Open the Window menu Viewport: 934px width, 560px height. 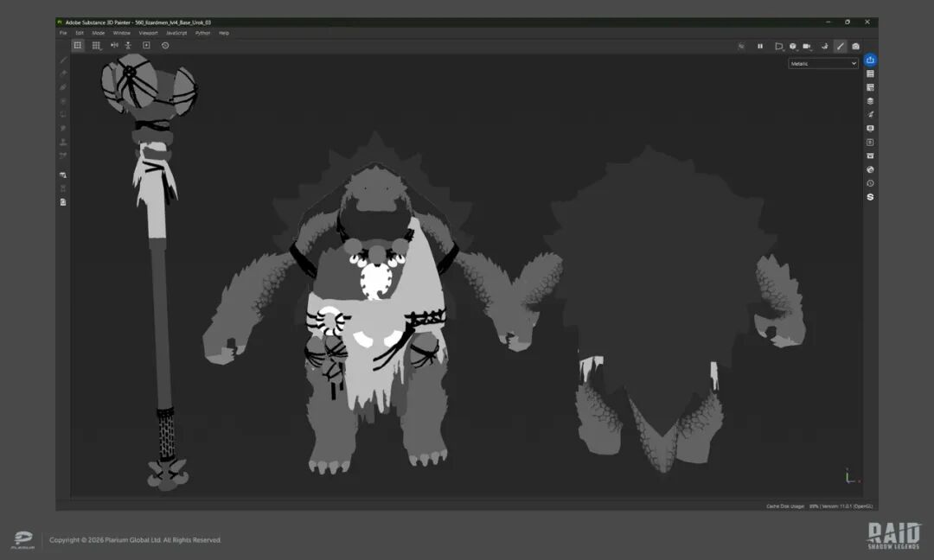[x=122, y=34]
